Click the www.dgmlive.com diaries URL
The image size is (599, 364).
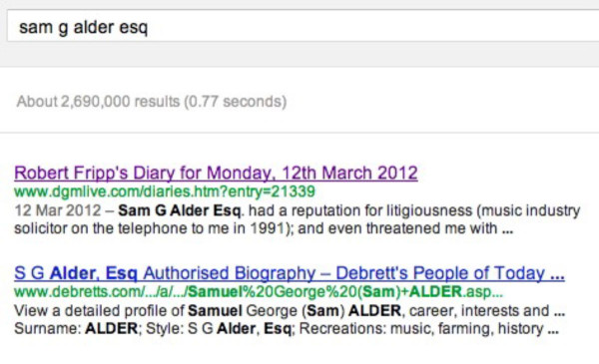click(x=165, y=191)
